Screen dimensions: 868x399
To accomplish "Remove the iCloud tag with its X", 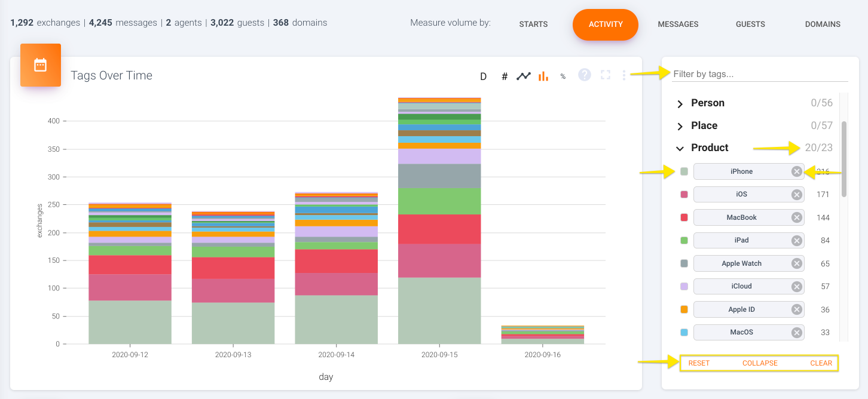I will point(796,286).
